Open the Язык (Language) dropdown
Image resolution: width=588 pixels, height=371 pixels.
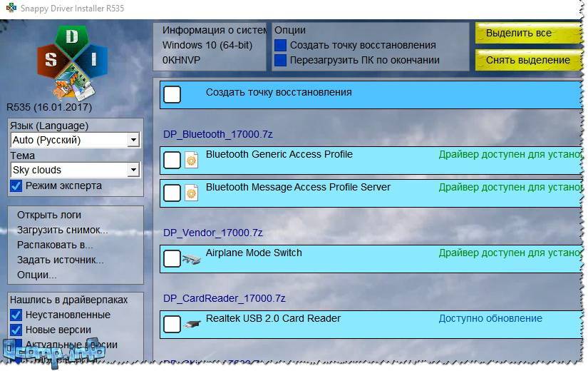pos(76,140)
